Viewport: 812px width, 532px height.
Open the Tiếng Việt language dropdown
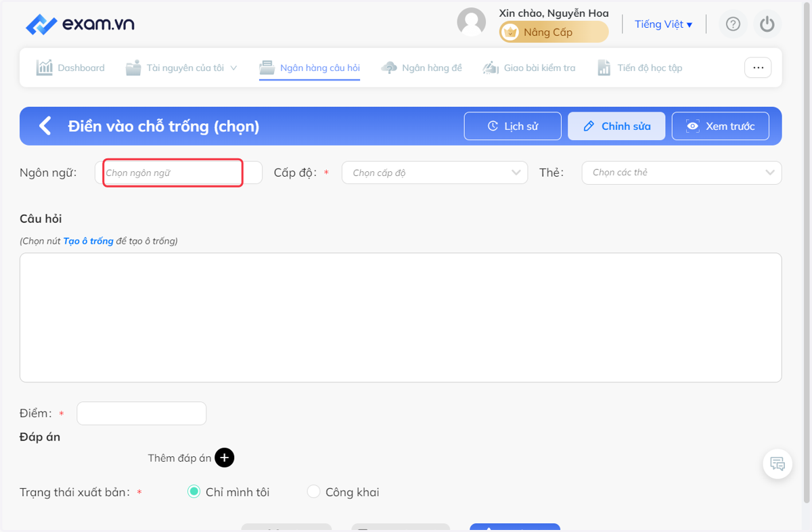pos(663,24)
